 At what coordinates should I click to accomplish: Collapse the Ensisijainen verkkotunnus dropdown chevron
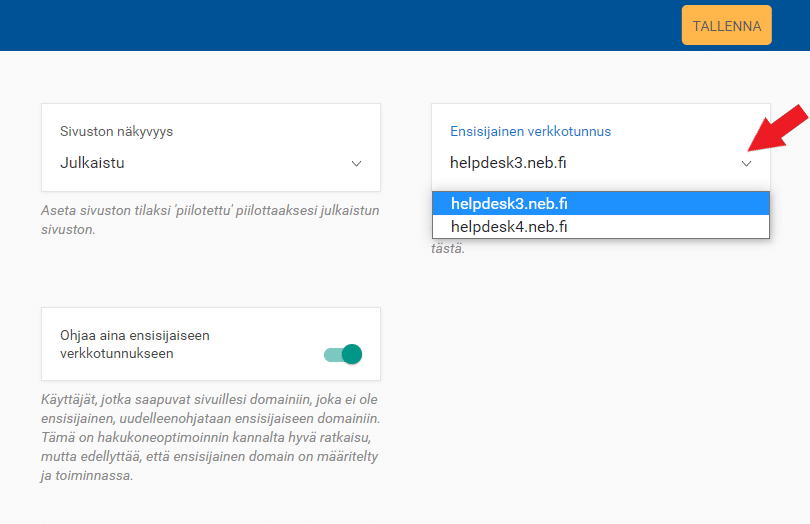click(746, 163)
